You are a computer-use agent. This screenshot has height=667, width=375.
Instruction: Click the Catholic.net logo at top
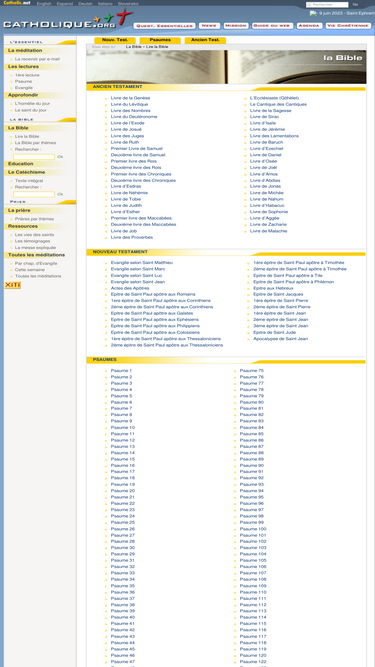[x=17, y=3]
